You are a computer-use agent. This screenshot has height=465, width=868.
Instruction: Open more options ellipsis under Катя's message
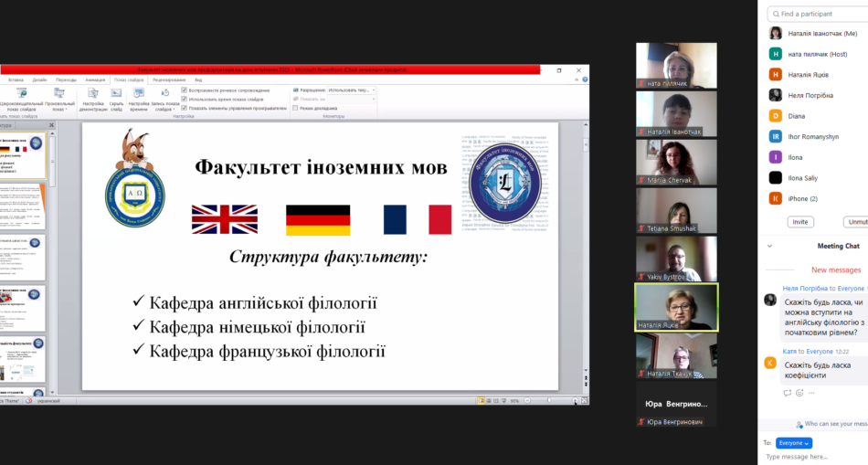pyautogui.click(x=811, y=393)
